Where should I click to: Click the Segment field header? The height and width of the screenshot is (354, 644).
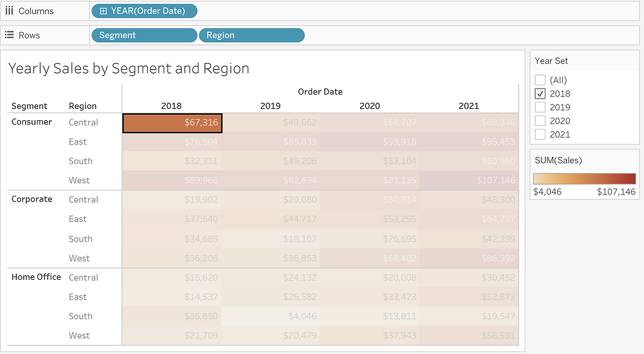[x=29, y=106]
